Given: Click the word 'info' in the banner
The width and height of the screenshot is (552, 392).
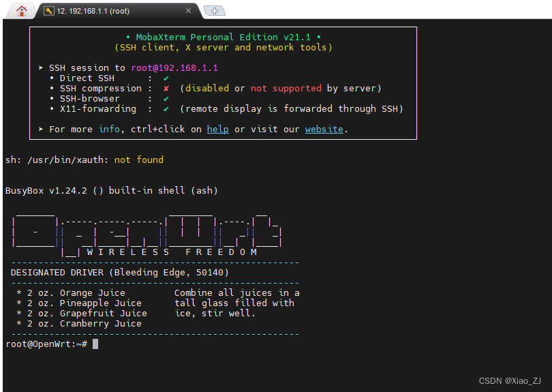Looking at the screenshot, I should (x=109, y=130).
